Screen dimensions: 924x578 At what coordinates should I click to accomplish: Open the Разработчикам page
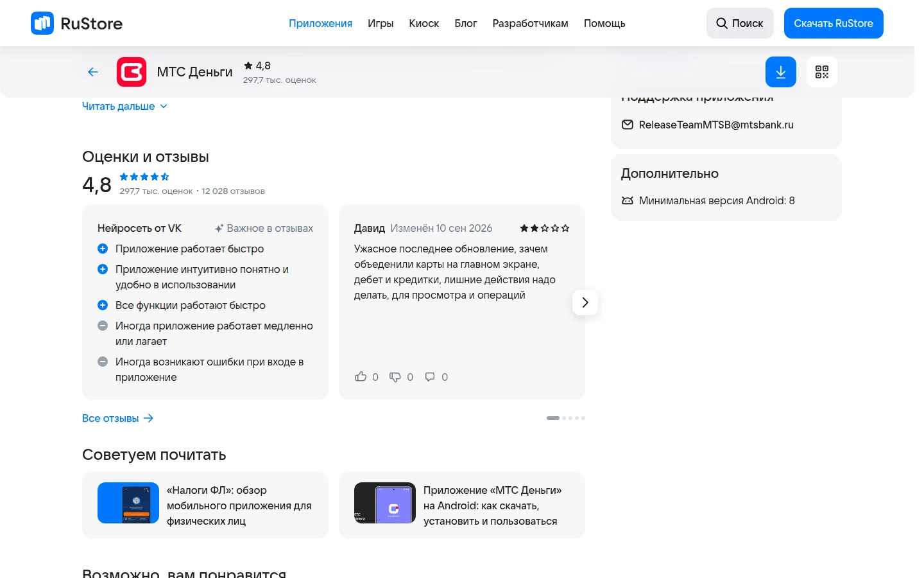pos(531,23)
